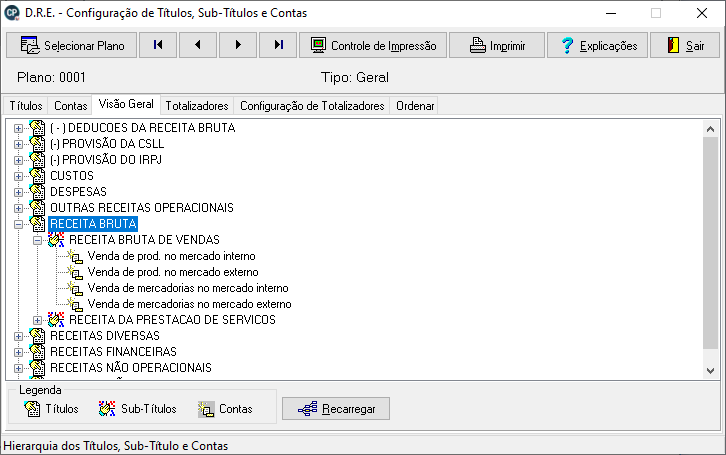This screenshot has height=455, width=726.
Task: Go to last record navigation button
Action: pyautogui.click(x=278, y=45)
